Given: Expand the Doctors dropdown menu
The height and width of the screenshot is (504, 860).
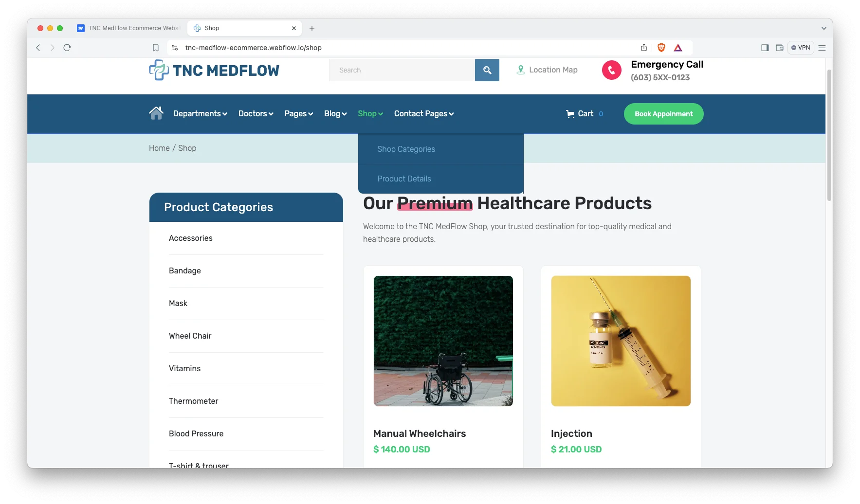Looking at the screenshot, I should (256, 114).
